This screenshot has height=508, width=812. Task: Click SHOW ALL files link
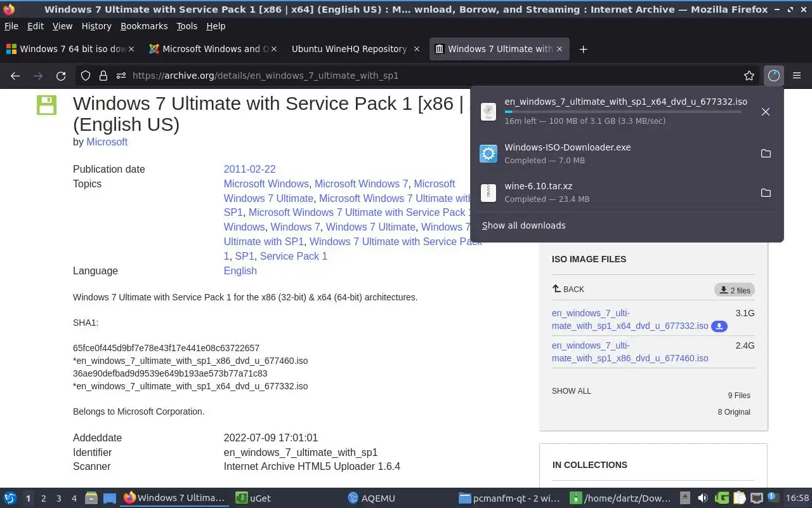pyautogui.click(x=572, y=391)
